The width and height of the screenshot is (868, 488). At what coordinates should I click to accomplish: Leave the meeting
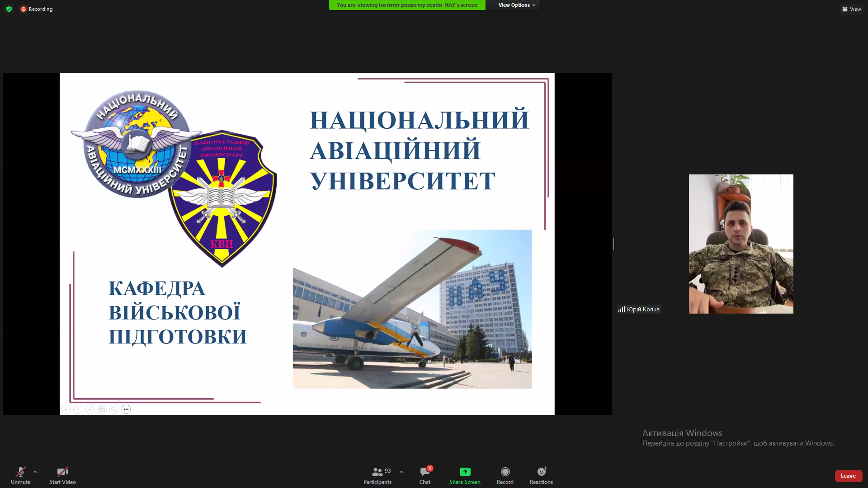[x=848, y=476]
